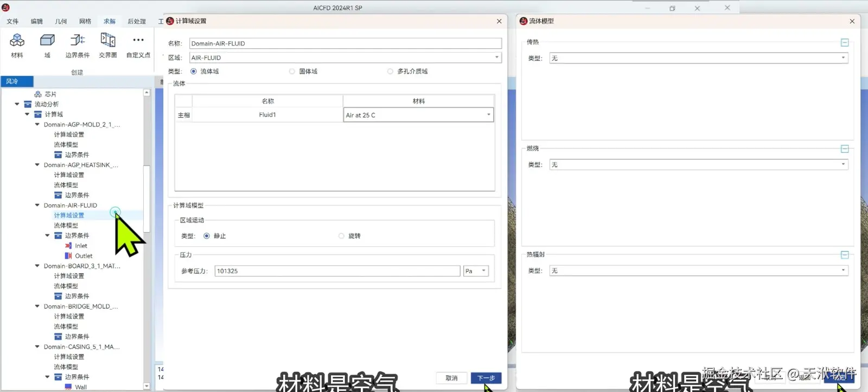The height and width of the screenshot is (392, 868).
Task: Collapse the Domain-BOARD_3_1_MAT tree node
Action: point(37,266)
